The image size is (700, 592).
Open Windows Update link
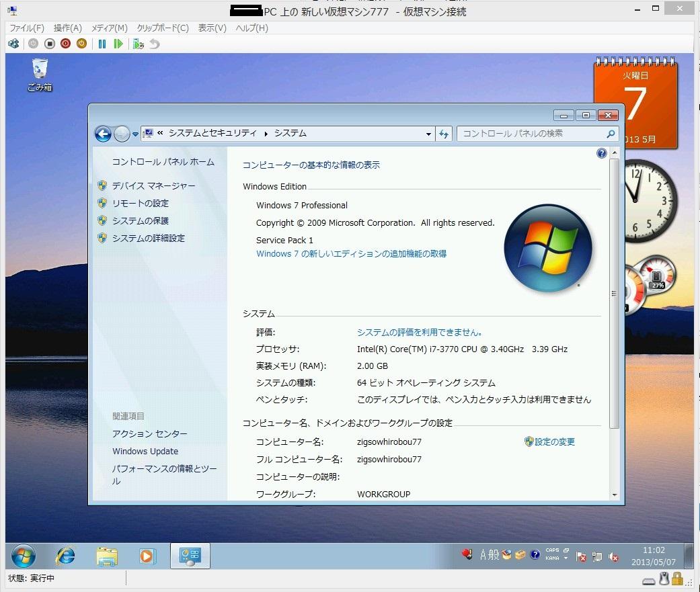pyautogui.click(x=145, y=451)
